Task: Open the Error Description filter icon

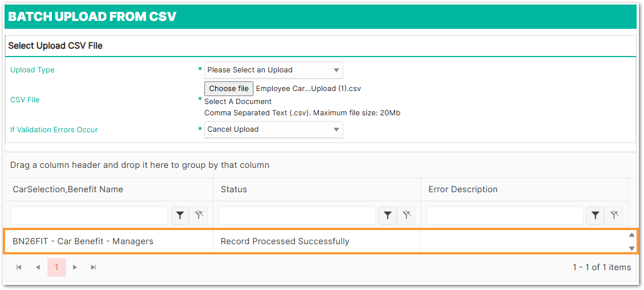Action: [595, 215]
